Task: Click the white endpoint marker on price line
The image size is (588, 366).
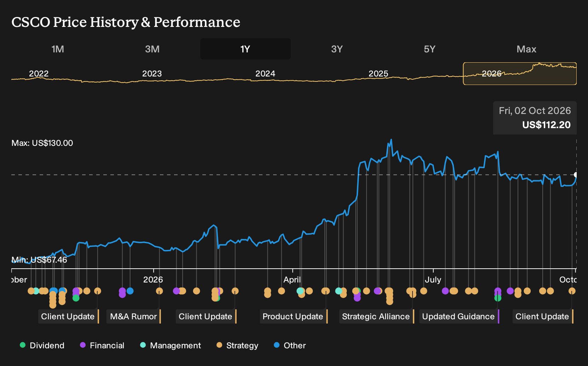Action: pos(576,175)
